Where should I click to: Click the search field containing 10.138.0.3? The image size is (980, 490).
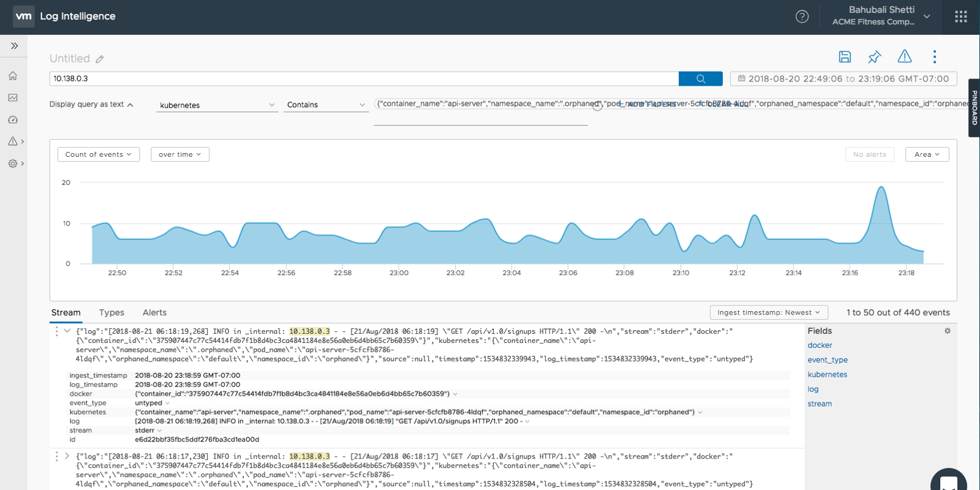(364, 78)
